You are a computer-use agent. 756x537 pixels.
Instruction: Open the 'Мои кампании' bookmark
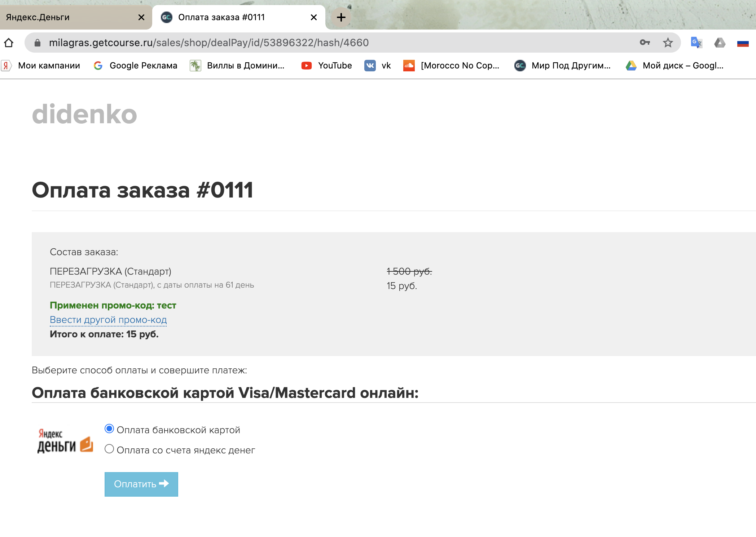(x=41, y=66)
